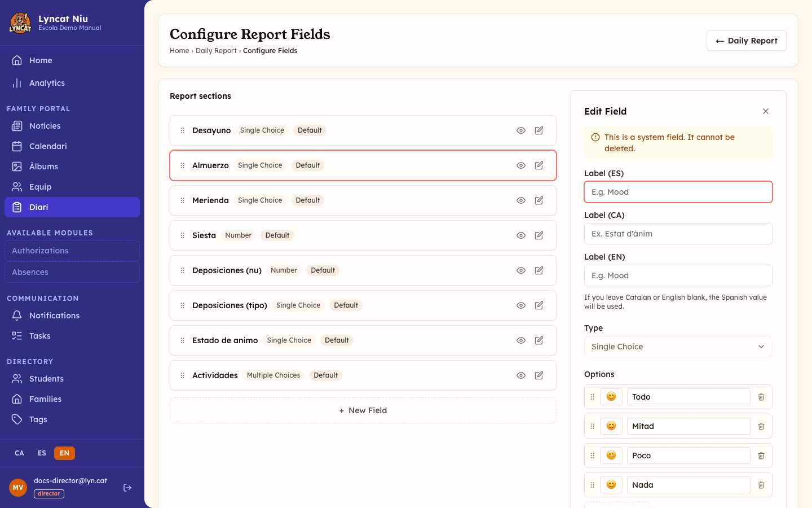Add a New Field
Screen dimensions: 812x508
(x=363, y=410)
